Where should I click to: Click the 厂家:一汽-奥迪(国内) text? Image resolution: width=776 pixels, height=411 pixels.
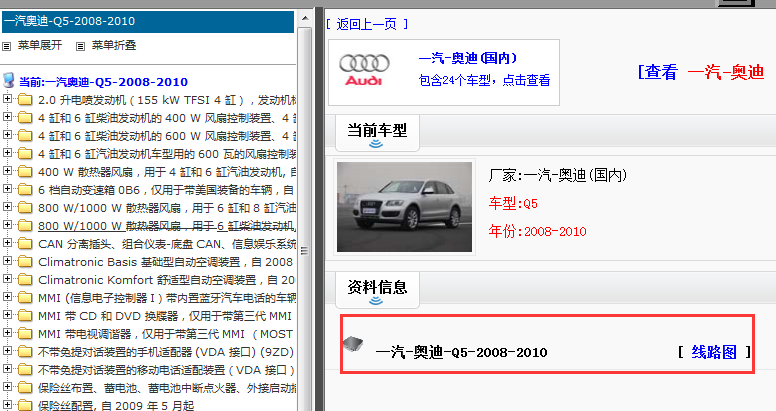[558, 175]
